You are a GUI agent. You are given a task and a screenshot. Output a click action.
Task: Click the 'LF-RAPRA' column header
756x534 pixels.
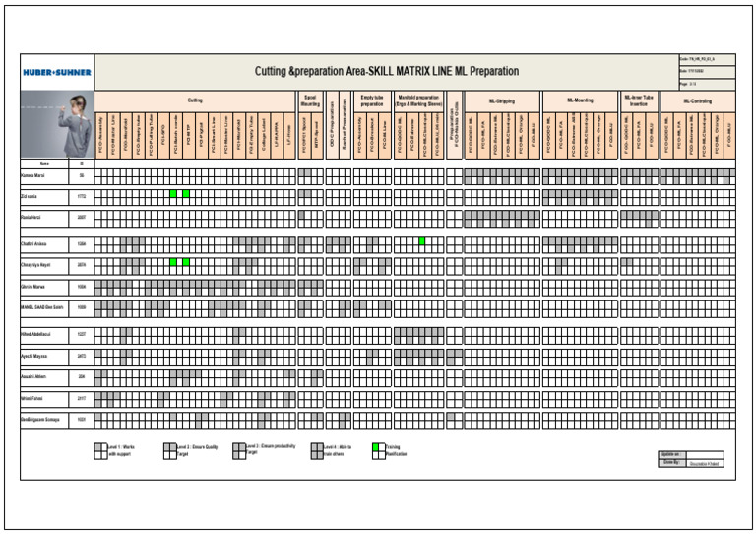[277, 136]
